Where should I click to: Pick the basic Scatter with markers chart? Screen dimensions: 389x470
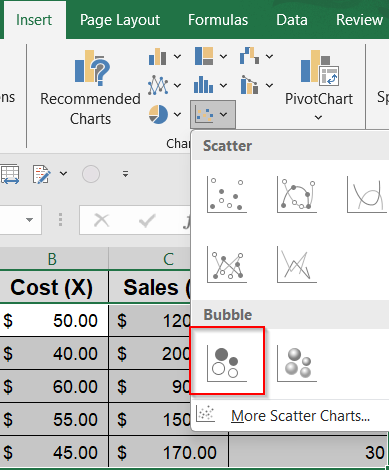[x=227, y=194]
